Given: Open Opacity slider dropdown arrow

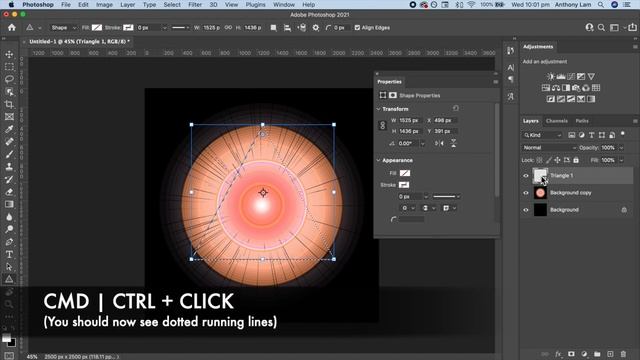Looking at the screenshot, I should tap(622, 148).
